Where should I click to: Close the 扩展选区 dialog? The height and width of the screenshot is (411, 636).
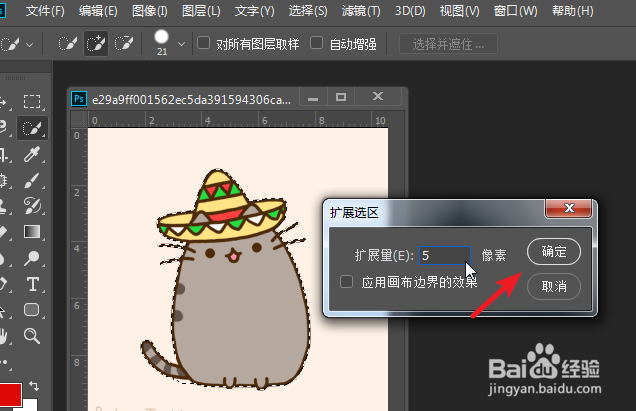tap(569, 208)
